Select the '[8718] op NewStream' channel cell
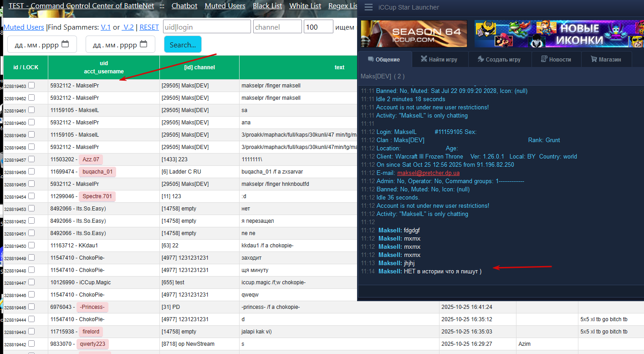Viewport: 644px width, 354px height. [x=199, y=344]
